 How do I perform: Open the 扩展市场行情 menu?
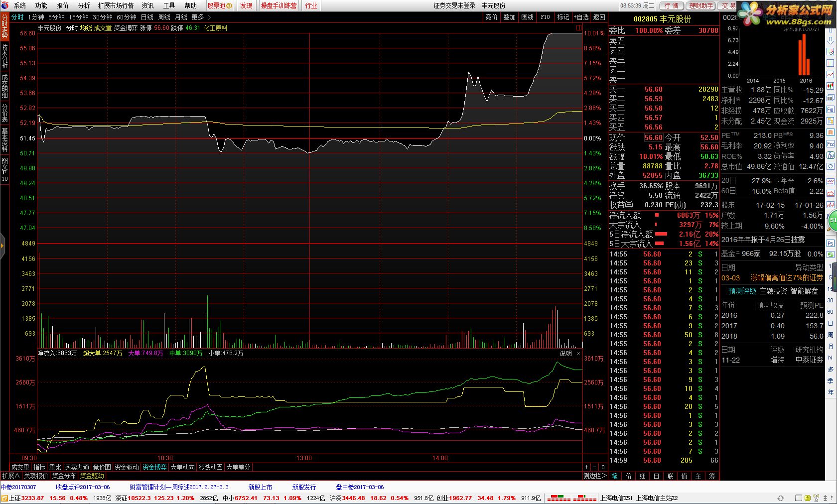pyautogui.click(x=116, y=5)
